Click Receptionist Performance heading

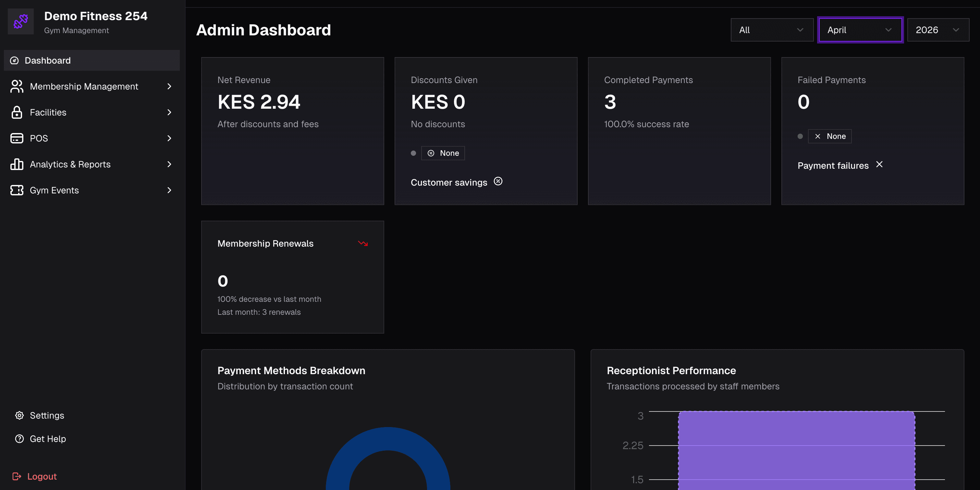[671, 371]
